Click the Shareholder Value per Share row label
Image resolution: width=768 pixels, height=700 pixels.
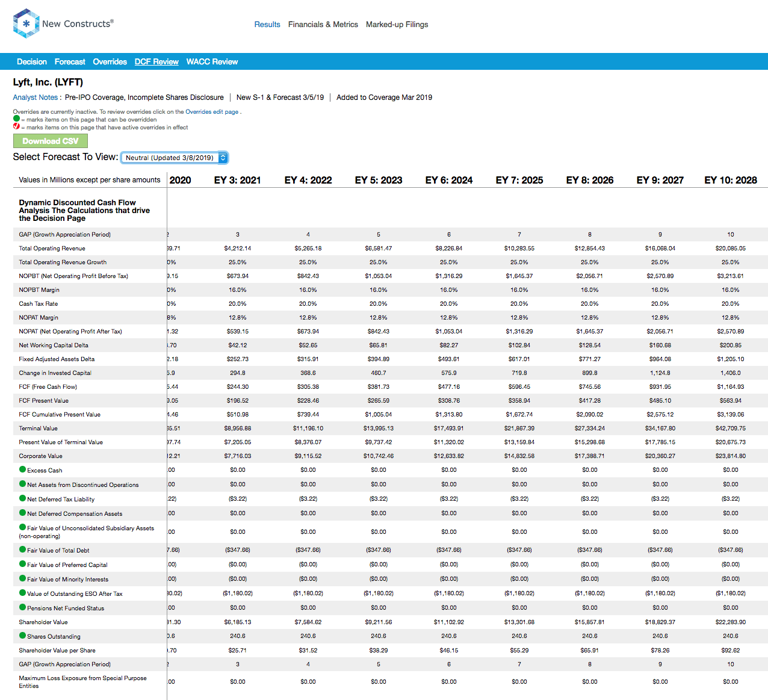(x=57, y=651)
